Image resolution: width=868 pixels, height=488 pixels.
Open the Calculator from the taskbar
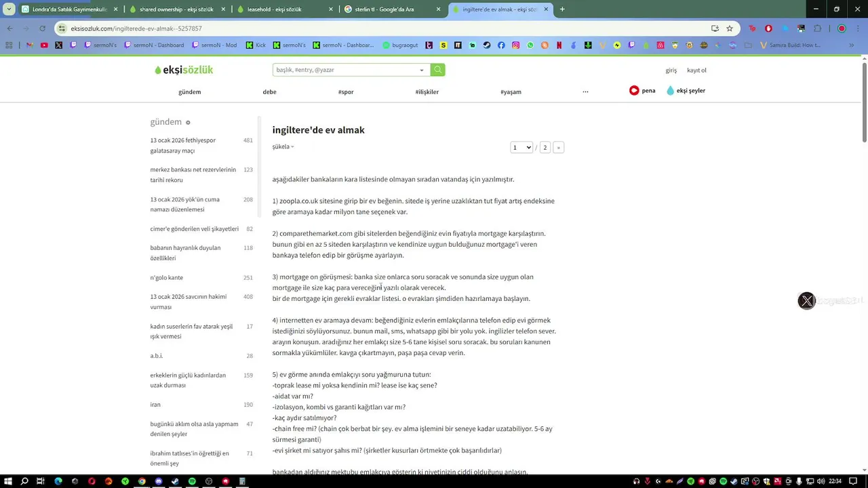click(242, 481)
